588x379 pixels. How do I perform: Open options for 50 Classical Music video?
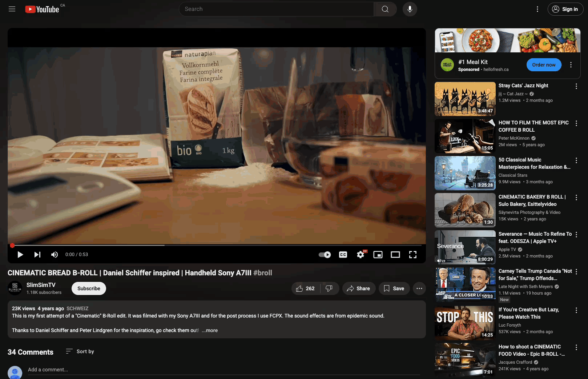point(576,160)
